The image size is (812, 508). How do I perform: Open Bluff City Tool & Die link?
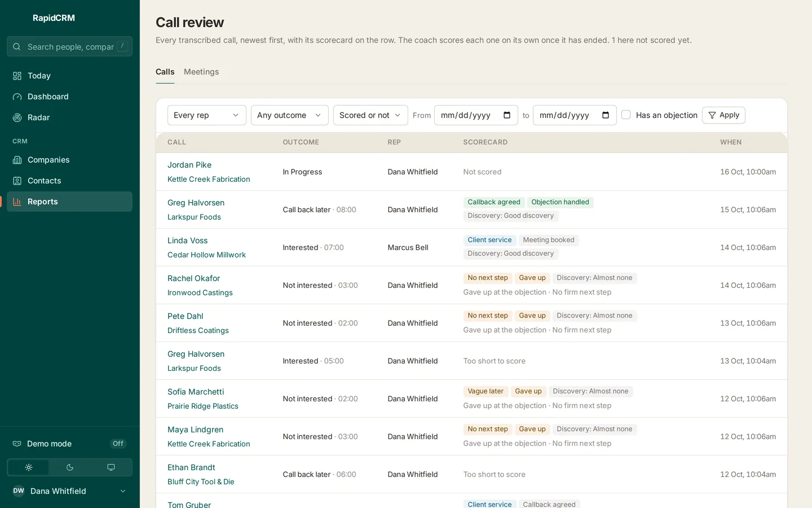click(x=201, y=481)
